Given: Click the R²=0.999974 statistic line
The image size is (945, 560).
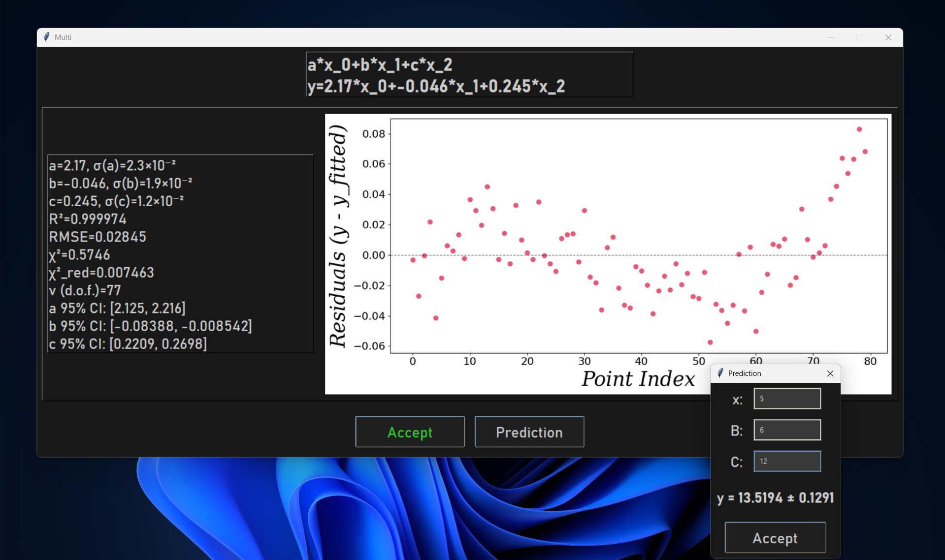Looking at the screenshot, I should point(88,219).
